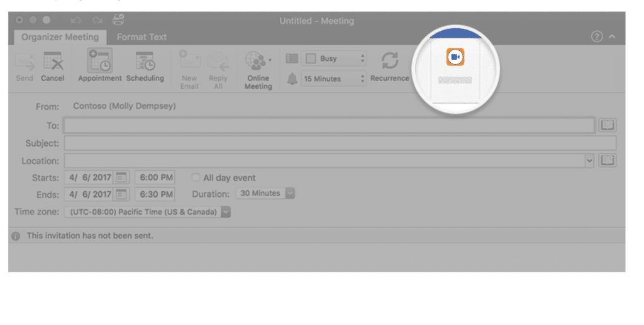Click the Contoso (Molly Dempsey) sender text
This screenshot has width=644, height=325.
tap(125, 106)
